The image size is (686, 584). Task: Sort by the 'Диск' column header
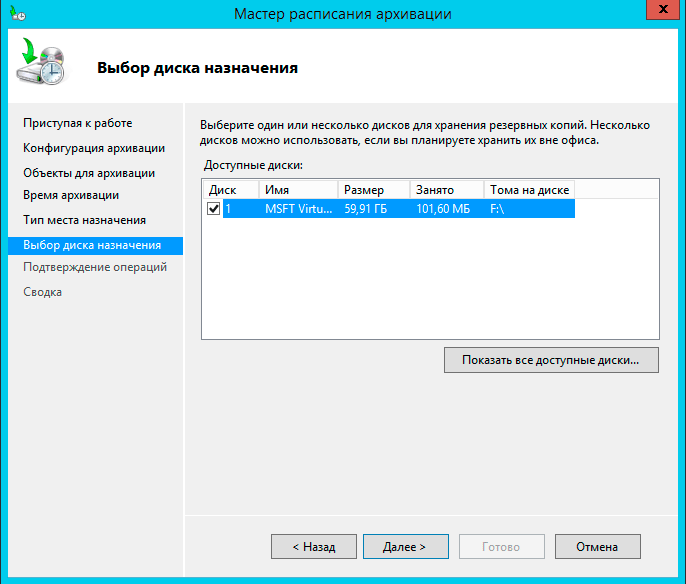tap(231, 190)
